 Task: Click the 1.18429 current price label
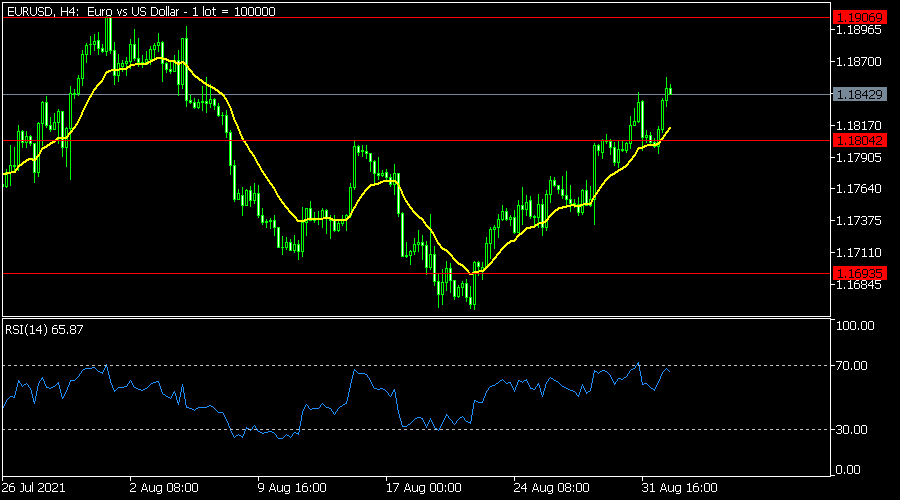click(x=860, y=94)
